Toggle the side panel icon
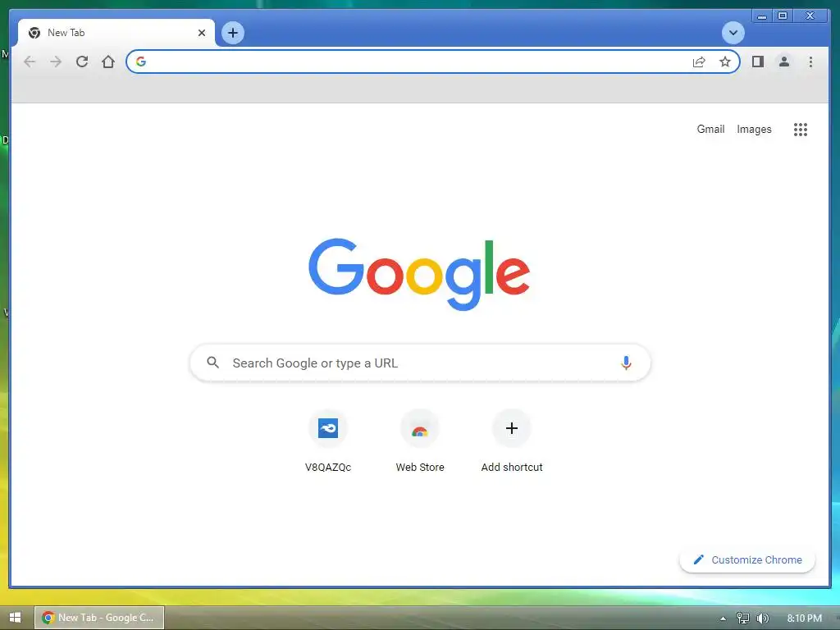This screenshot has height=630, width=840. [x=757, y=62]
